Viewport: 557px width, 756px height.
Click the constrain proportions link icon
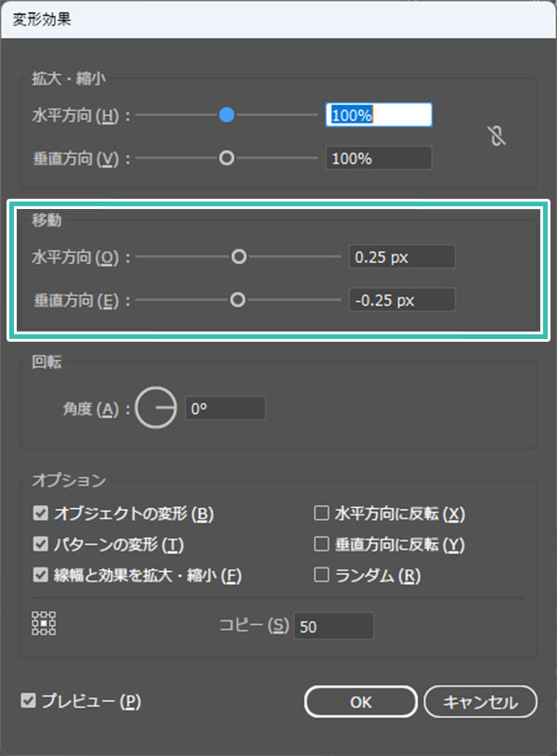pos(497,136)
